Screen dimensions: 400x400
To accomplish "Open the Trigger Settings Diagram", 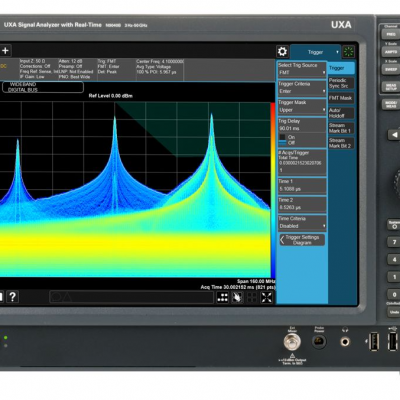I will coord(302,240).
